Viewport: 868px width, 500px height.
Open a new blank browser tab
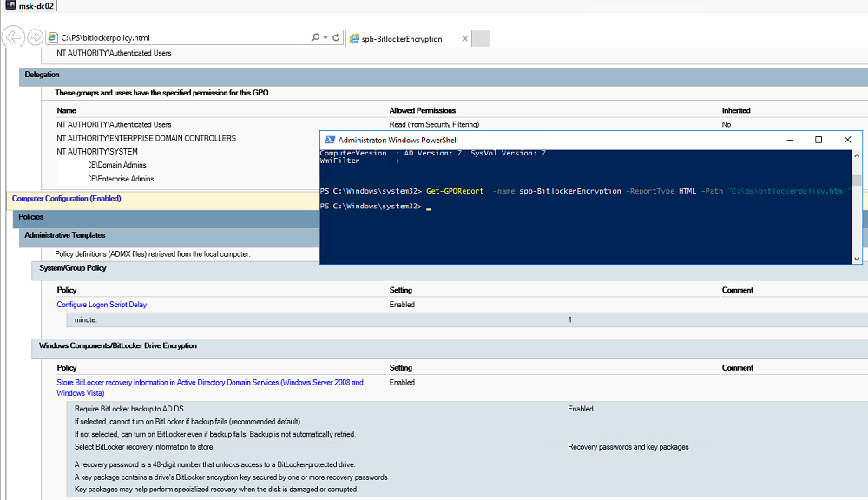coord(481,39)
